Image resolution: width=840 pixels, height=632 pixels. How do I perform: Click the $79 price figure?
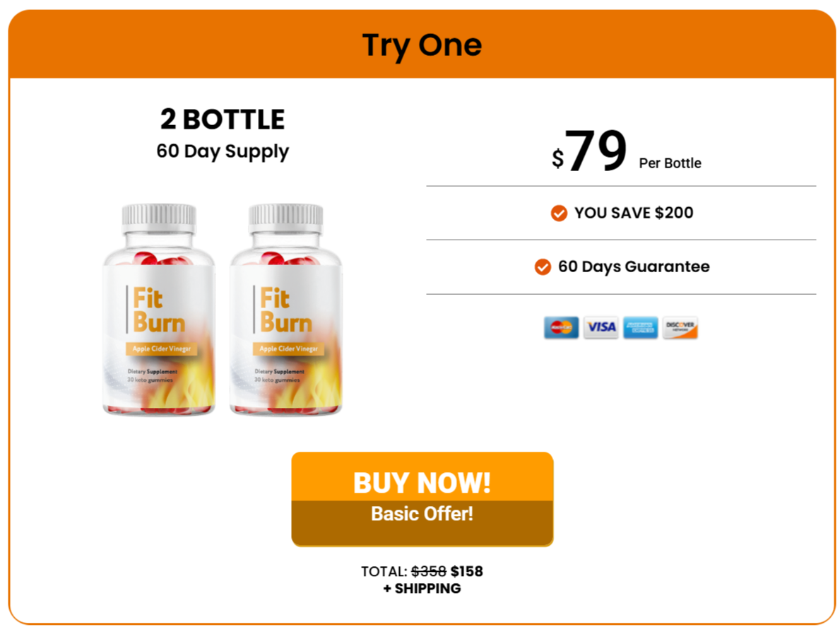coord(589,151)
